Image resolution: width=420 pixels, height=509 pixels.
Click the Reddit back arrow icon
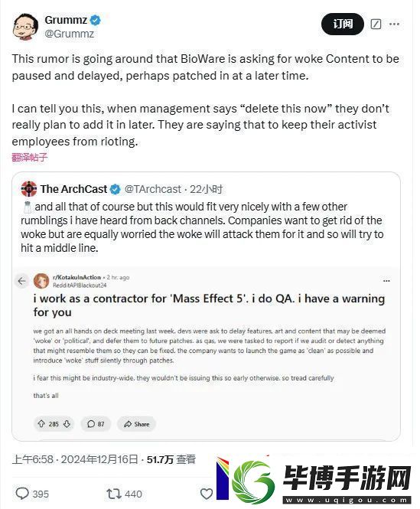tap(21, 281)
